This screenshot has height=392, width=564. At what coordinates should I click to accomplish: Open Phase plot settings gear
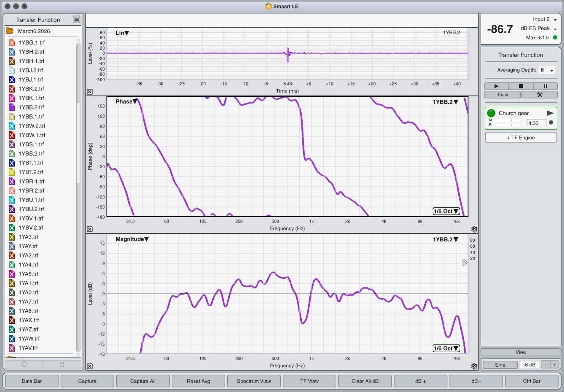coord(474,229)
